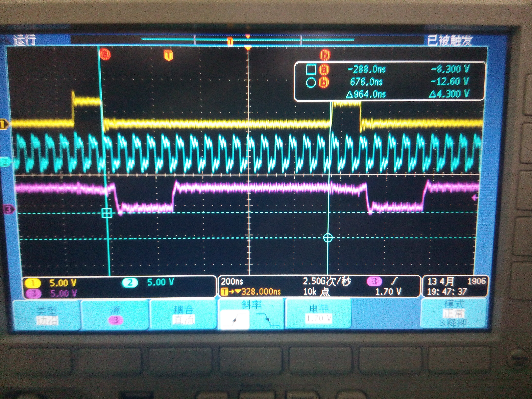Screen dimensions: 532x399
Task: Click the orange trigger T marker on graticule
Action: [x=168, y=55]
